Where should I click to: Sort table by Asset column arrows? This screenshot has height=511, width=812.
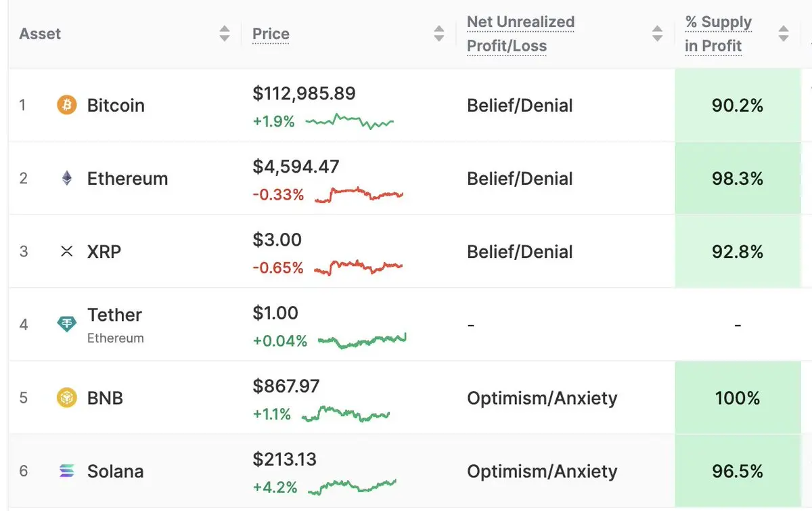click(x=225, y=34)
